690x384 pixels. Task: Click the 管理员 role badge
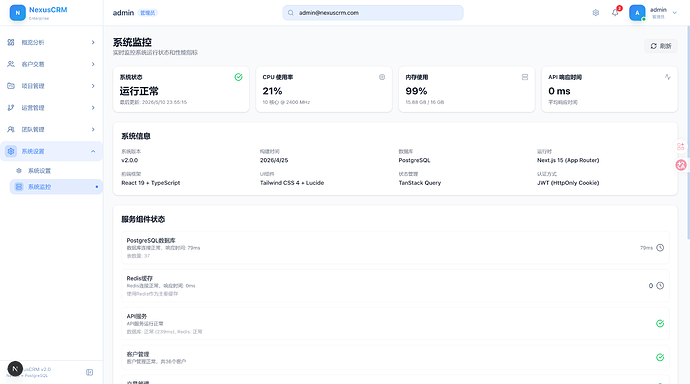click(x=147, y=13)
